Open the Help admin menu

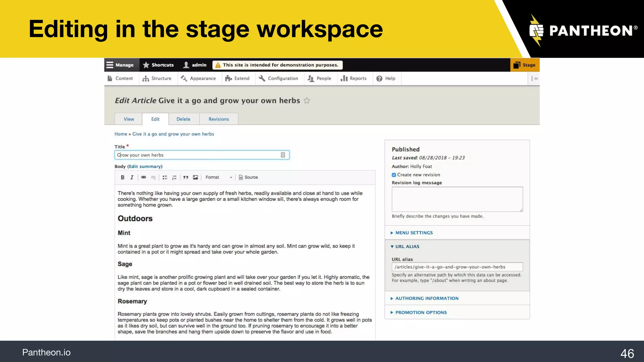click(x=386, y=78)
